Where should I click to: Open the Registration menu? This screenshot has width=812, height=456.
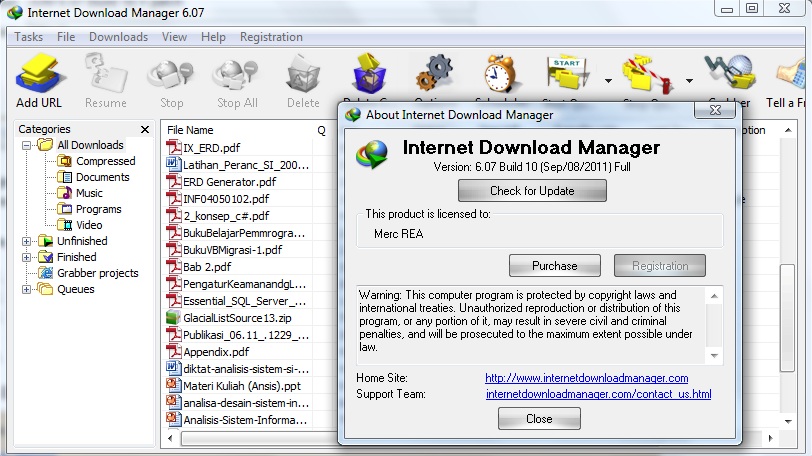click(271, 37)
